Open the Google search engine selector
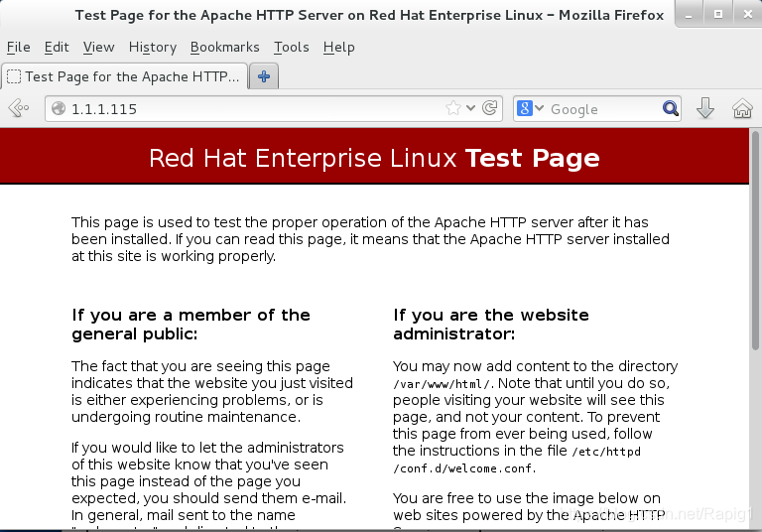 coord(530,108)
